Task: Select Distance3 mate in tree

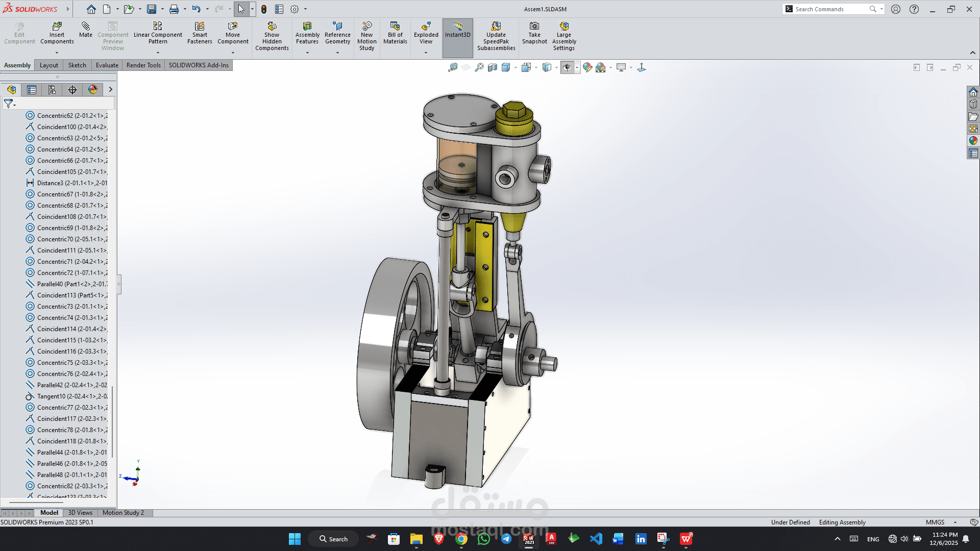Action: click(x=67, y=183)
